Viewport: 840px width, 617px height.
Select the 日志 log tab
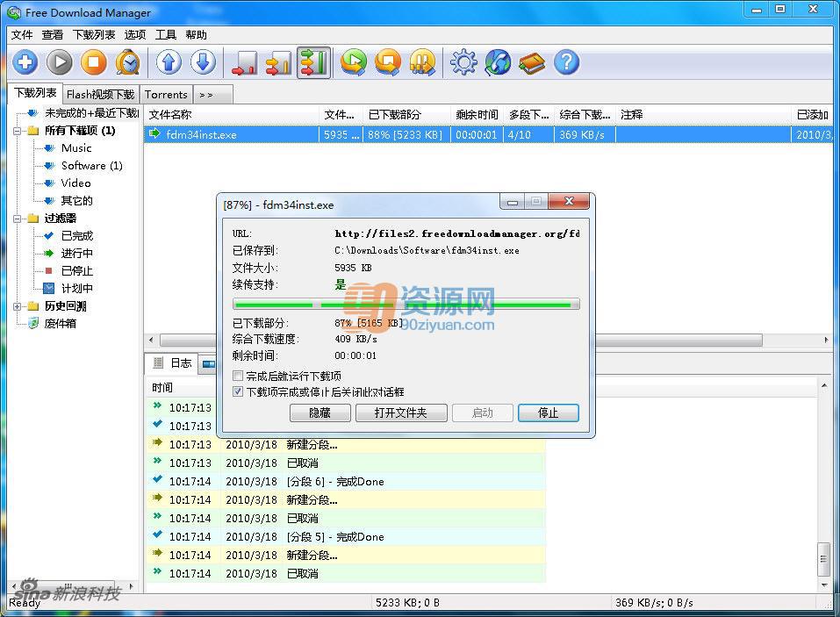click(x=173, y=363)
